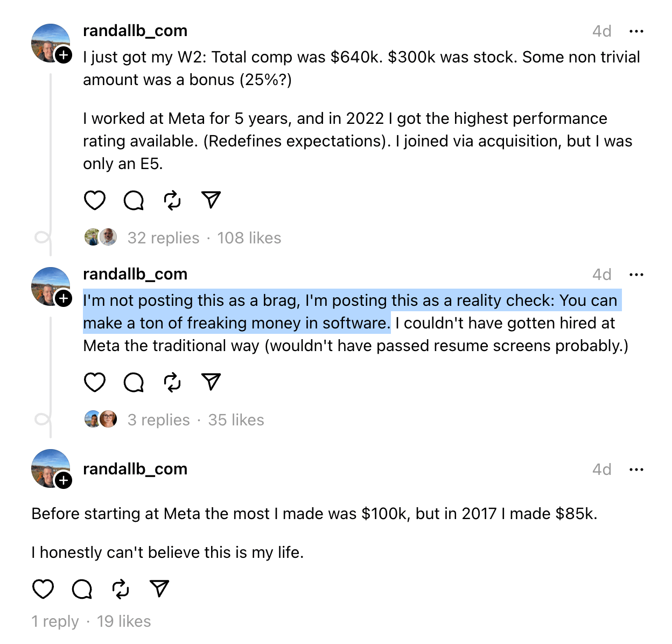Screen dimensions: 672x644
Task: Repost the first post about Meta stock
Action: click(172, 200)
